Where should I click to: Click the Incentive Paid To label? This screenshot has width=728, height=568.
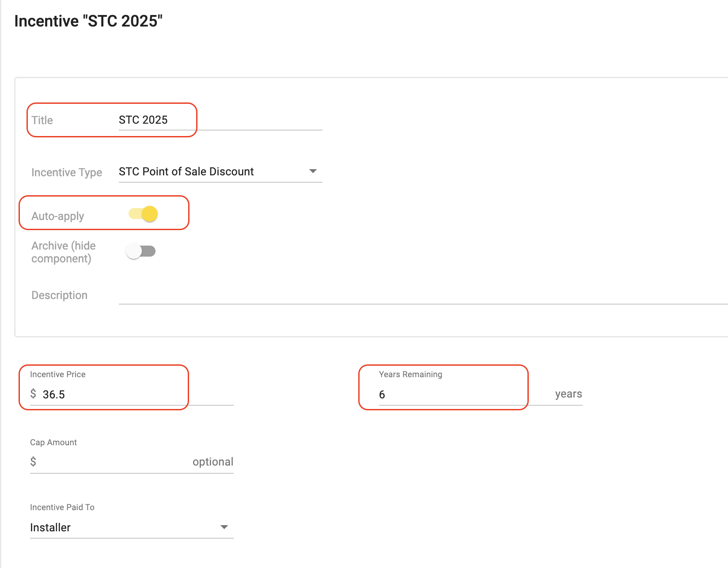tap(62, 507)
